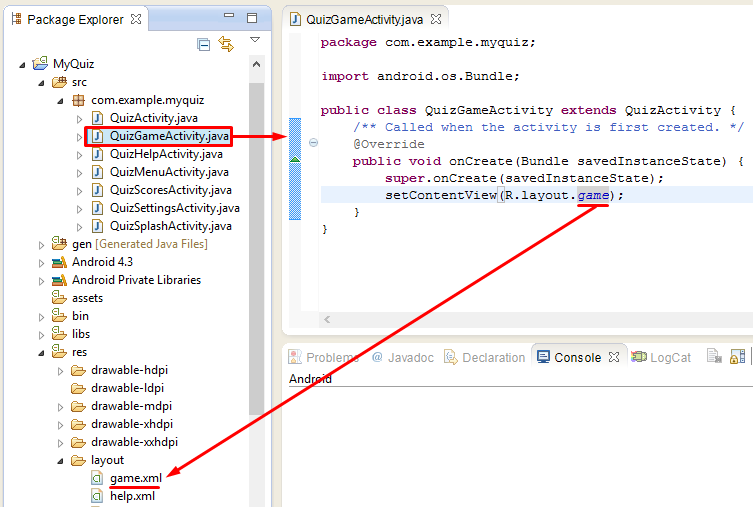Click the com.example.myquiz package icon
753x507 pixels.
coord(78,100)
